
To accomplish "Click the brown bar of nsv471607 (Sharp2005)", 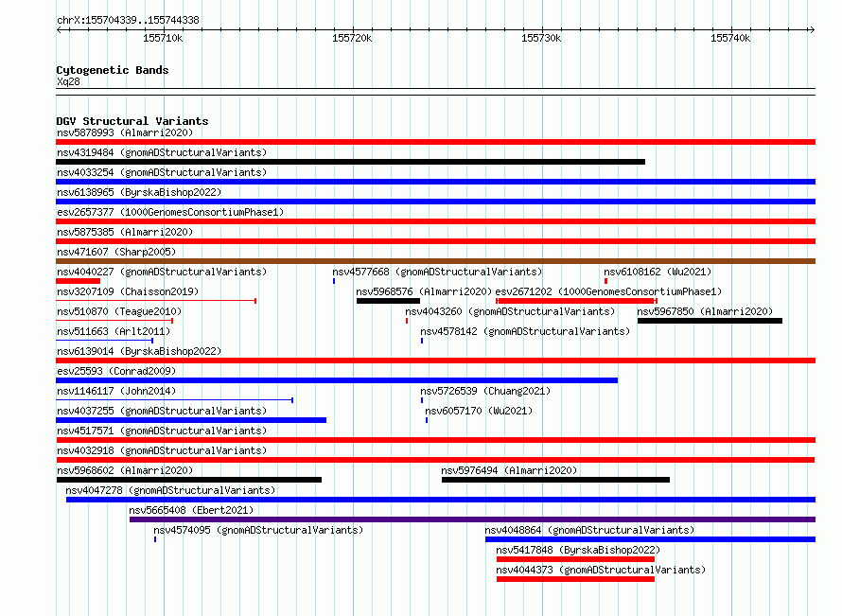I will [x=435, y=261].
